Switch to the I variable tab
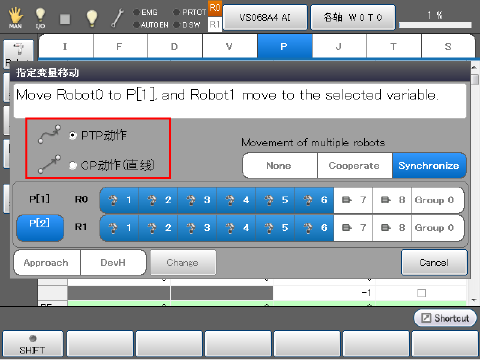 click(x=66, y=46)
